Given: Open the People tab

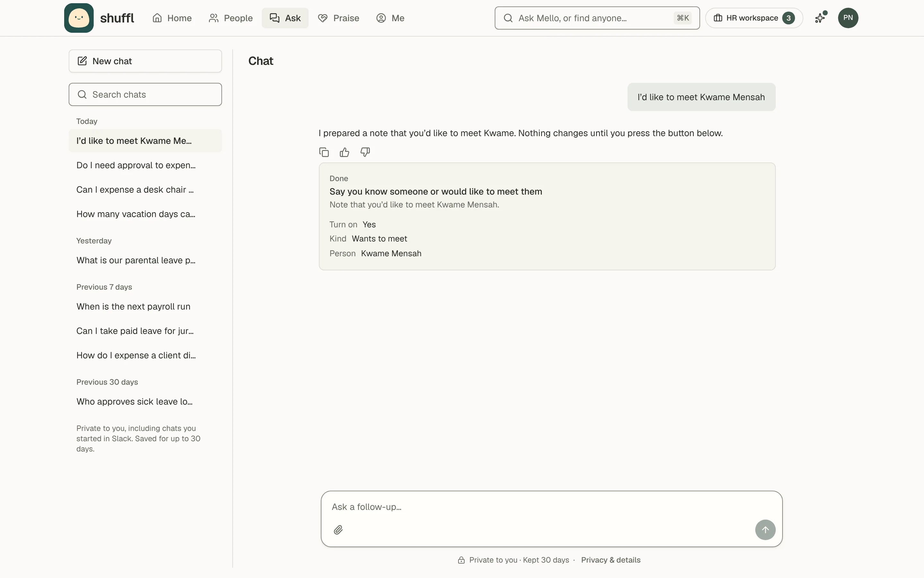Looking at the screenshot, I should pyautogui.click(x=231, y=18).
